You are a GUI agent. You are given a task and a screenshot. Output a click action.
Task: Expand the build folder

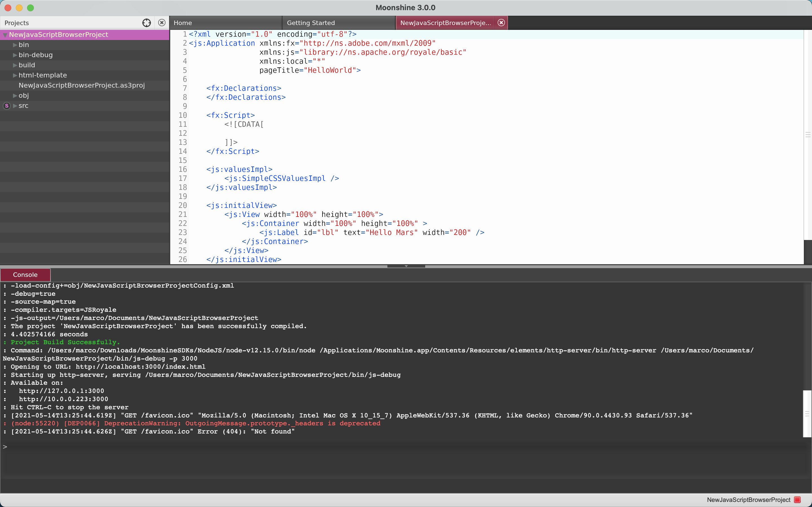[14, 65]
